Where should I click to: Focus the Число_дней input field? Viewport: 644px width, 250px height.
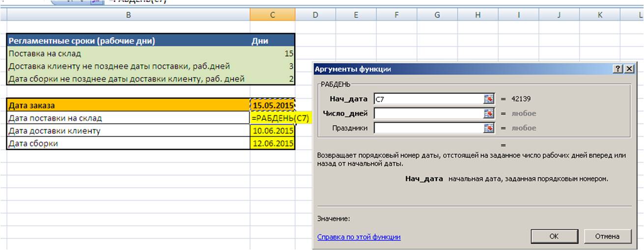click(x=427, y=114)
